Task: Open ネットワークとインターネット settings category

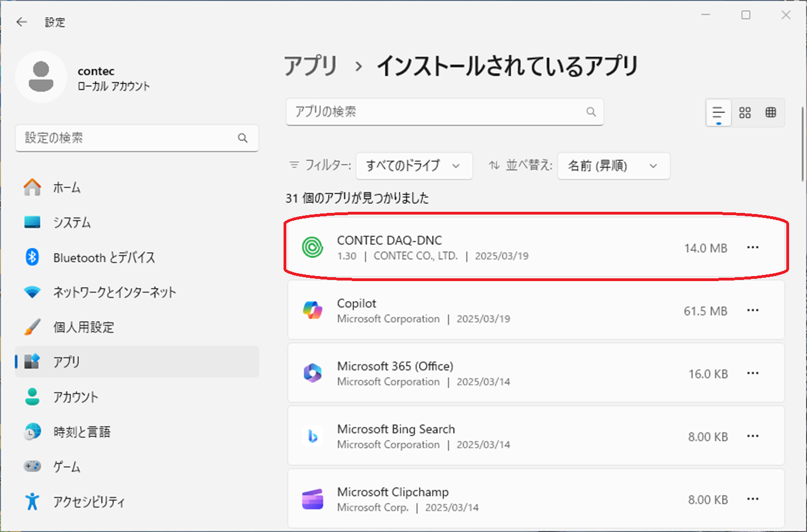Action: coord(137,292)
